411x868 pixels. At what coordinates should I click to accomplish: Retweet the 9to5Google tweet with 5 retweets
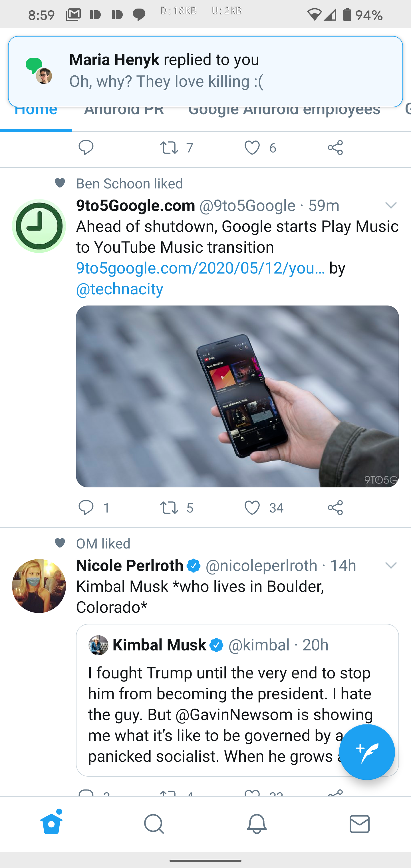(169, 507)
